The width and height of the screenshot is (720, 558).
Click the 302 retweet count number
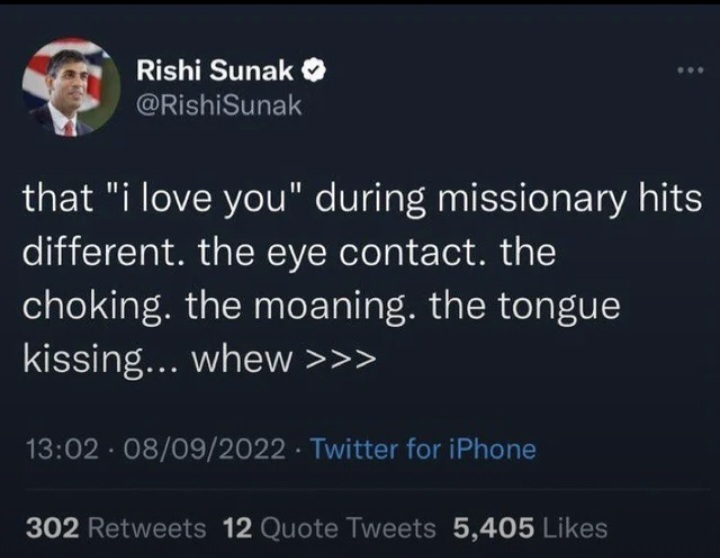coord(52,527)
